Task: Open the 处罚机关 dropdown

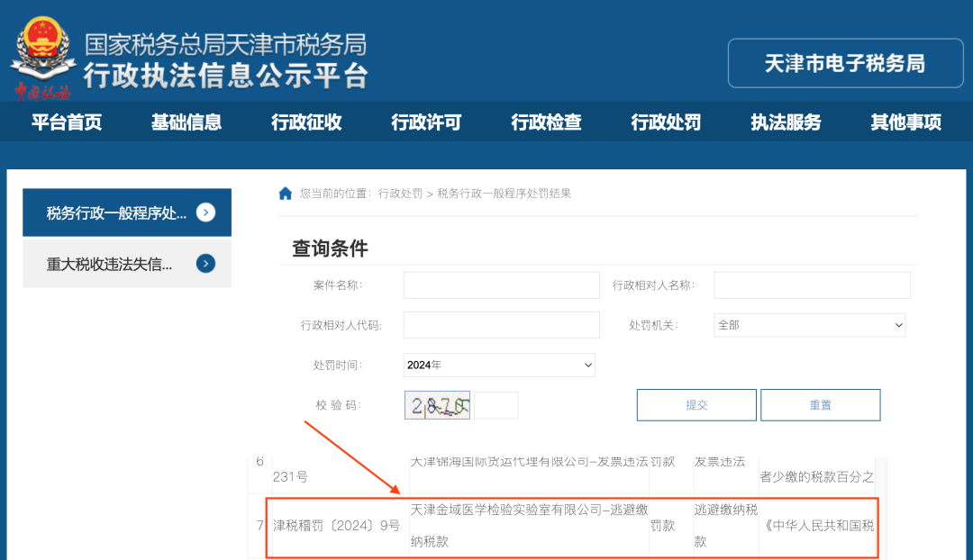Action: coord(809,325)
